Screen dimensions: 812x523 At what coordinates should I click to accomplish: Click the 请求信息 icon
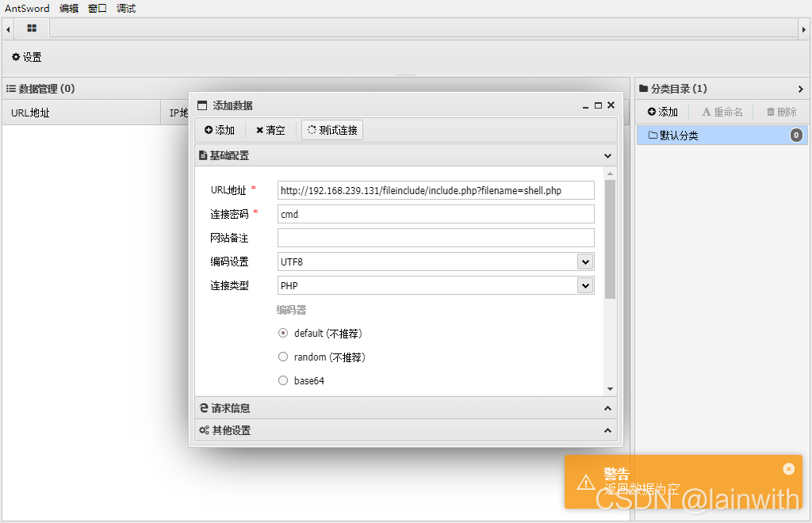[x=204, y=408]
